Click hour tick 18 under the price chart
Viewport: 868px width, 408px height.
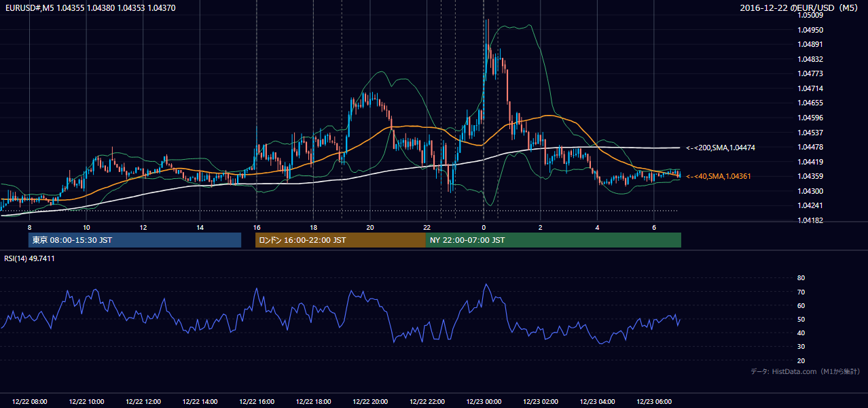click(313, 226)
